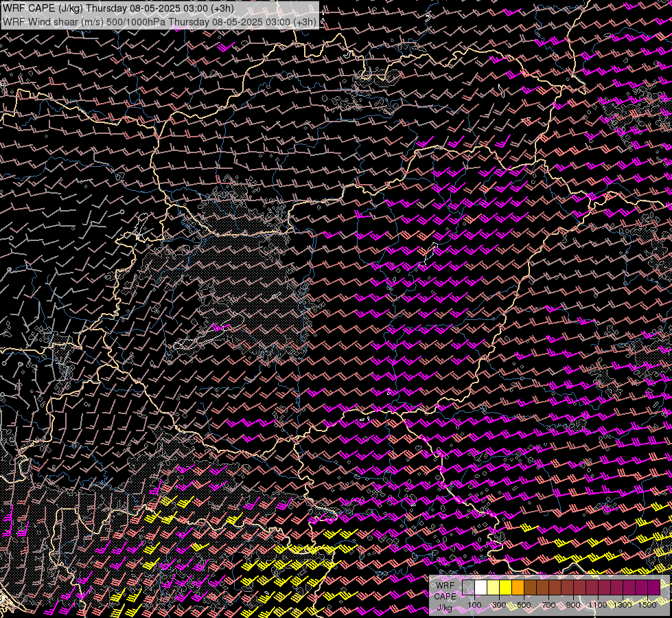
Task: Click the grey transparent first legend swatch
Action: point(468,588)
